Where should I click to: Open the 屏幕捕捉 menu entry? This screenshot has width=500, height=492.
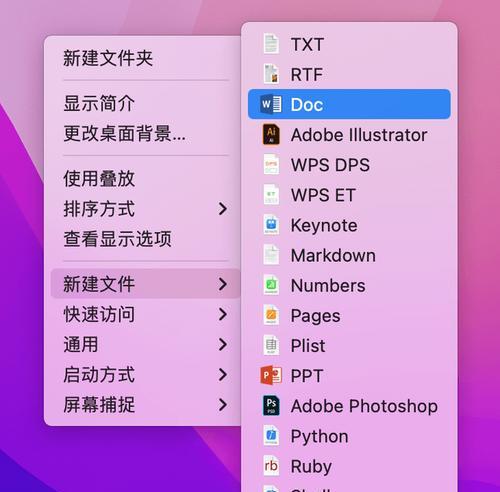pyautogui.click(x=142, y=405)
